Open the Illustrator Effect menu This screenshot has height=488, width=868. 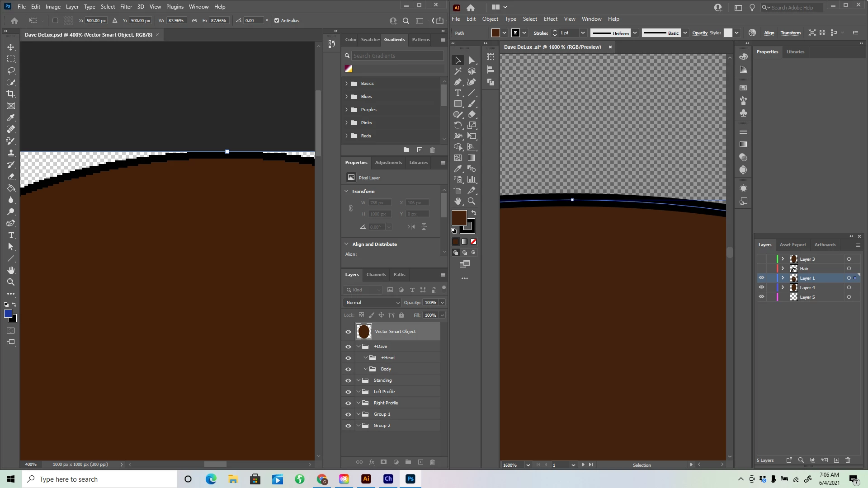(550, 19)
